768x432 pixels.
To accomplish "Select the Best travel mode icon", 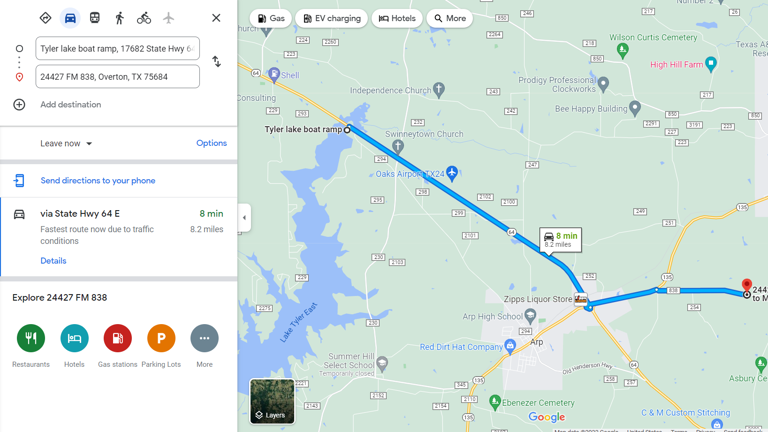I will coord(46,18).
